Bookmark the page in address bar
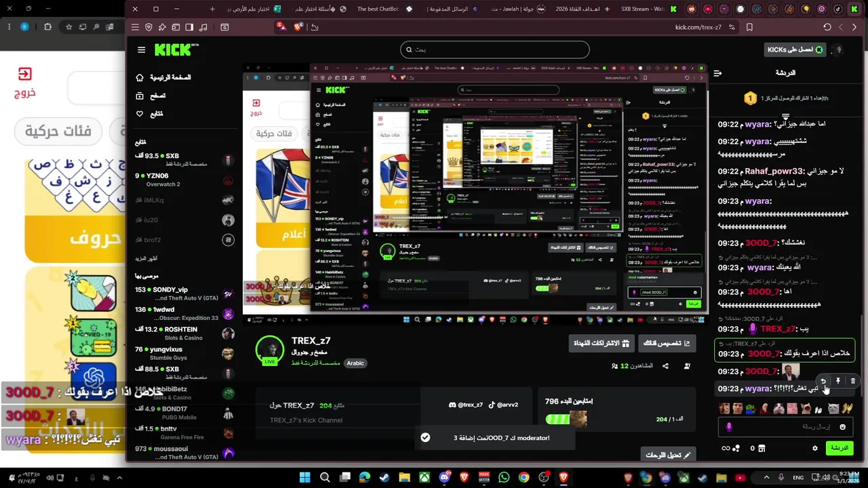Screen dimensions: 868x488 pyautogui.click(x=749, y=27)
